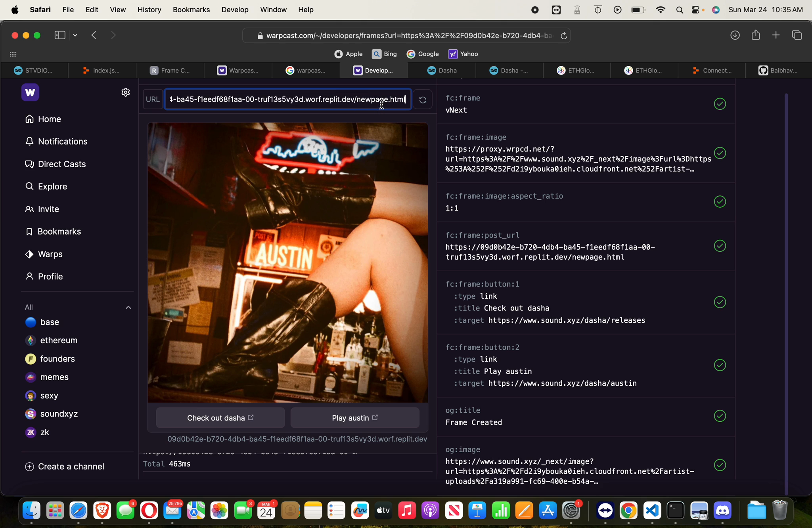This screenshot has height=528, width=812.
Task: Open a new Safari tab
Action: point(776,35)
